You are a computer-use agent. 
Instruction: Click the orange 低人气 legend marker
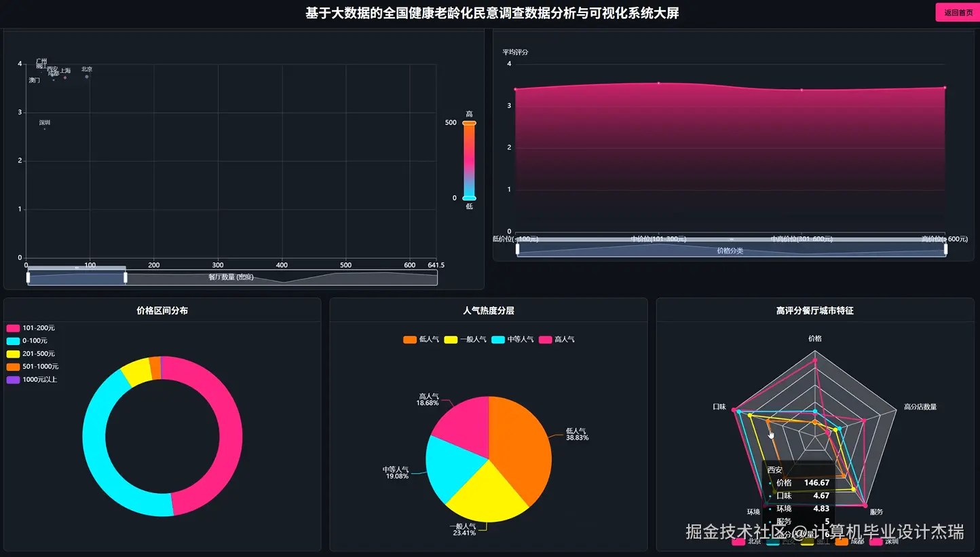(x=409, y=339)
